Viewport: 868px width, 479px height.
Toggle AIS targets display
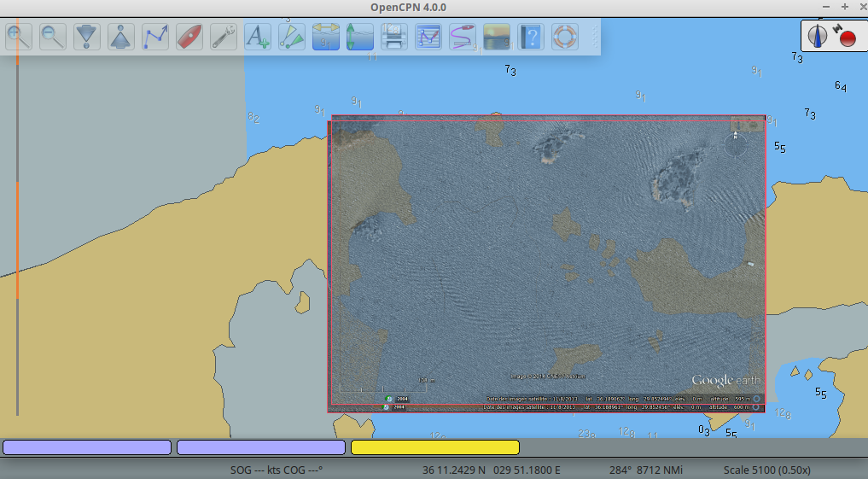coord(292,37)
